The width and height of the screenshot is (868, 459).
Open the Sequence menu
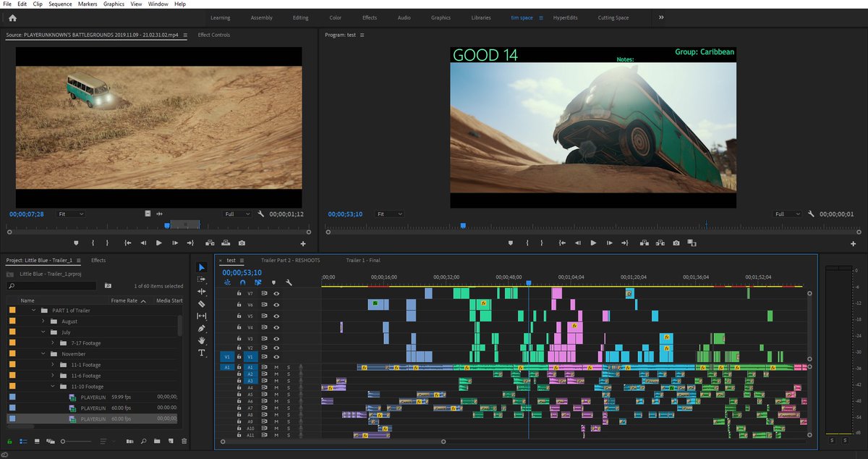60,4
